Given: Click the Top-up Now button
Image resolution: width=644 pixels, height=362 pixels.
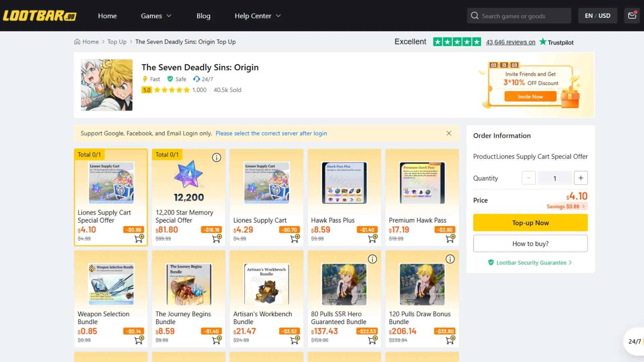Looking at the screenshot, I should pyautogui.click(x=530, y=223).
